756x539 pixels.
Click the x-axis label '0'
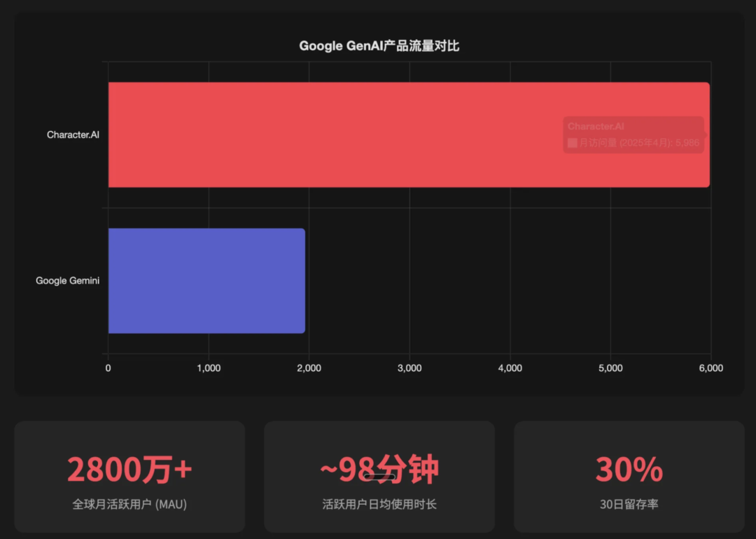pyautogui.click(x=108, y=368)
